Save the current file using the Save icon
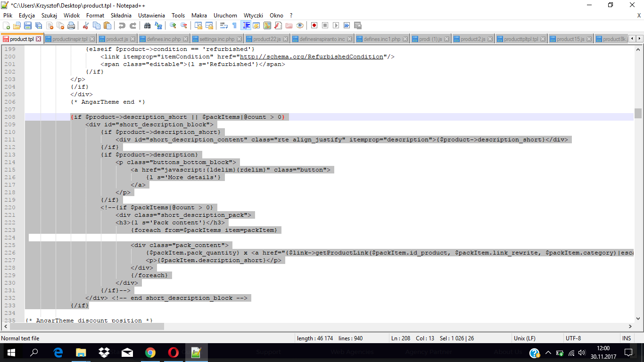The image size is (644, 362). (x=27, y=25)
